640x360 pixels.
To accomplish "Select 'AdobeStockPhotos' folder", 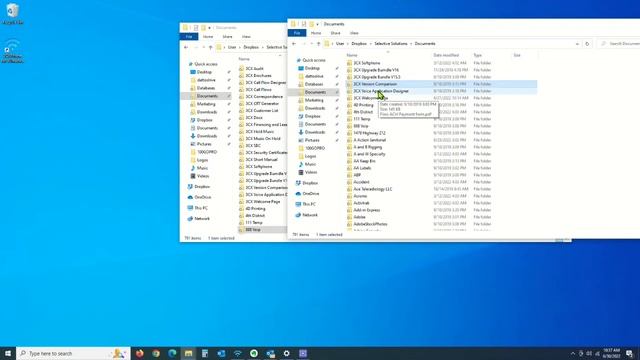I will tap(370, 224).
